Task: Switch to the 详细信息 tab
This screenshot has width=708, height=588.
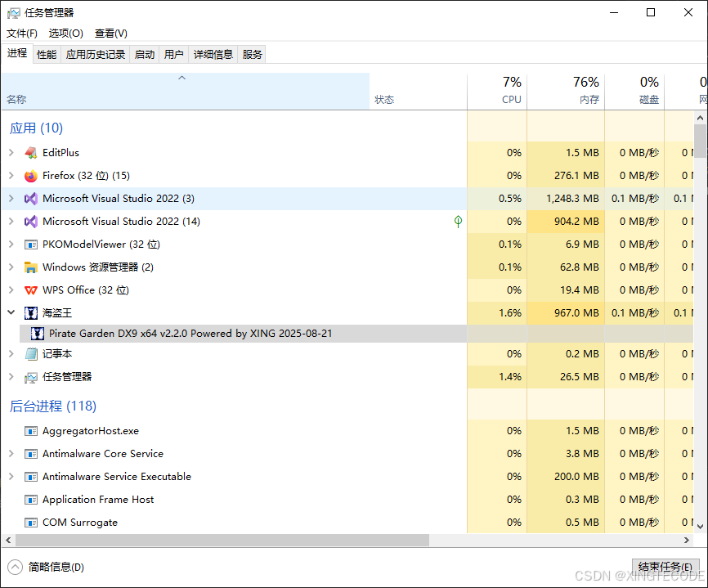Action: pos(213,55)
